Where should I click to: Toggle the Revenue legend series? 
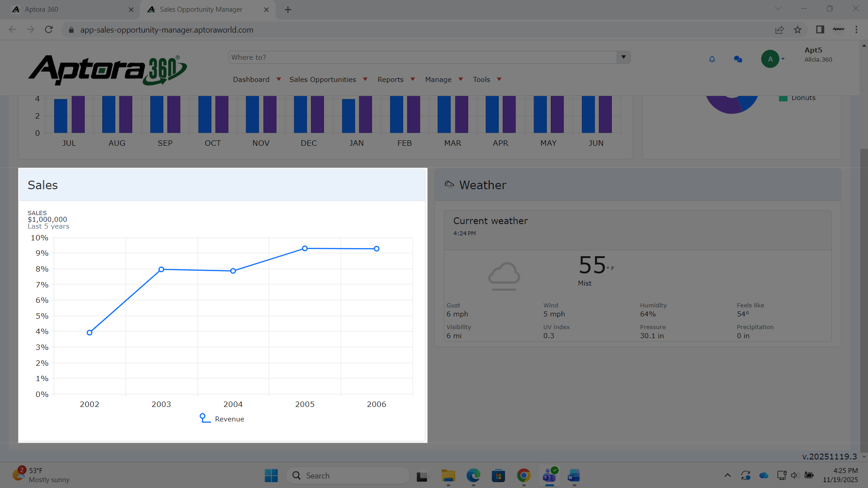point(222,419)
